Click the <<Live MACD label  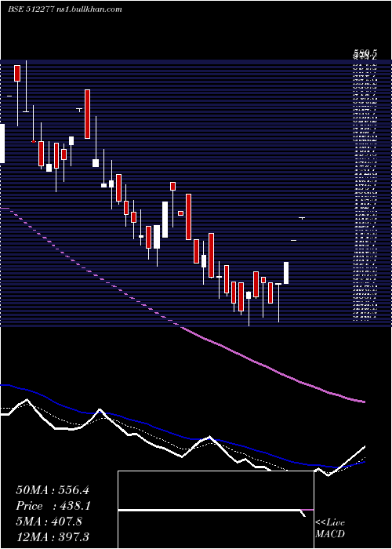(330, 528)
